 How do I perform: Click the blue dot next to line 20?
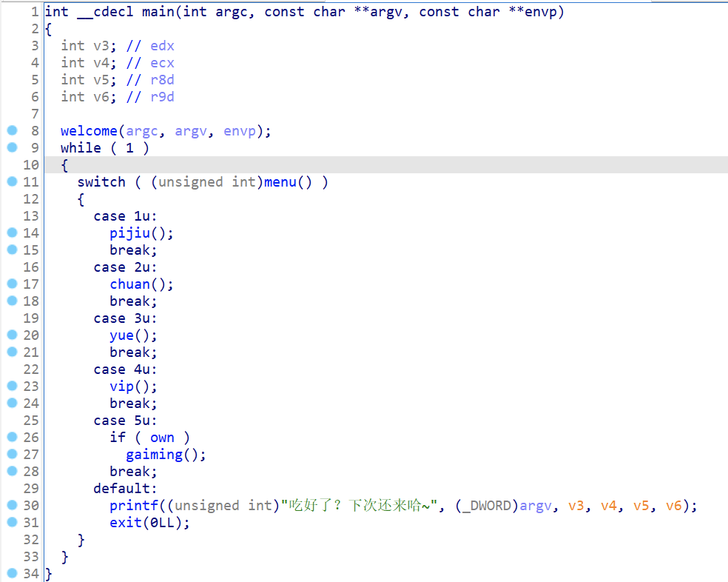tap(12, 335)
